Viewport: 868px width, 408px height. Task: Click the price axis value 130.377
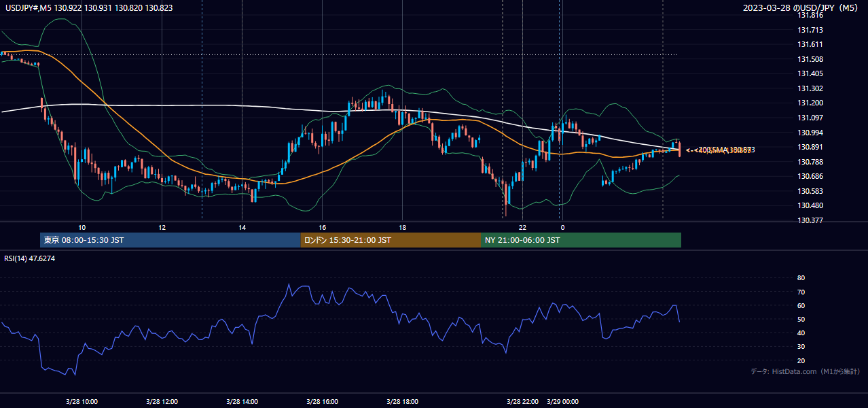pyautogui.click(x=810, y=220)
